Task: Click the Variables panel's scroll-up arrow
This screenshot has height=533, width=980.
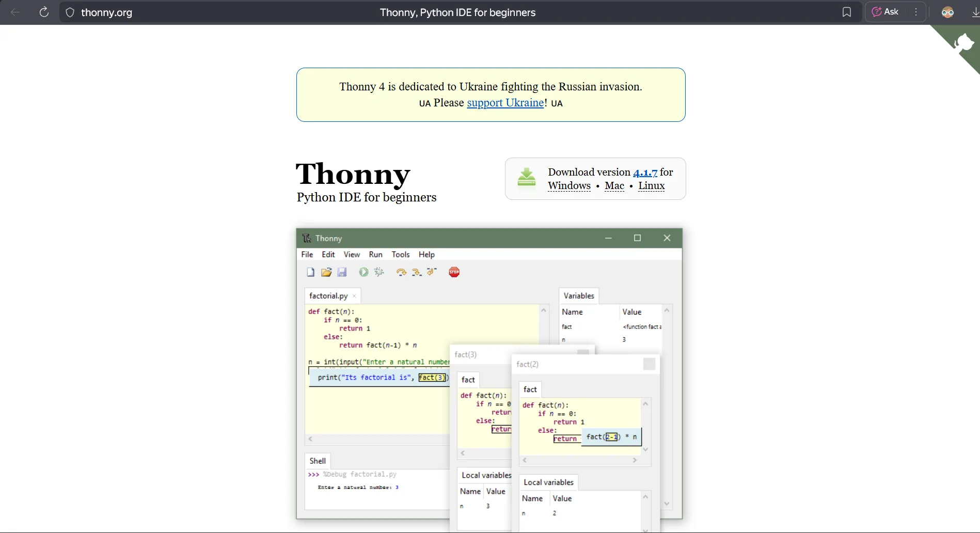Action: (x=667, y=310)
